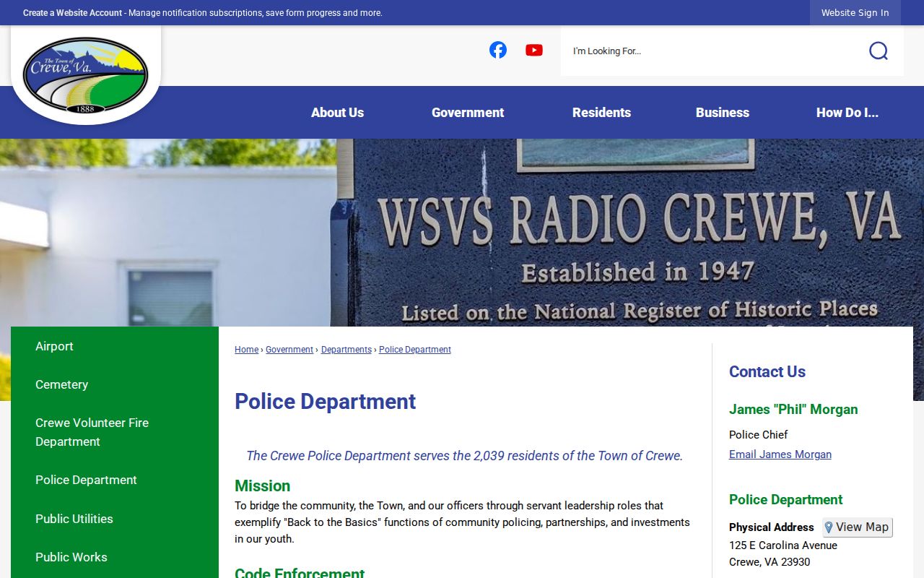Click the Government breadcrumb link
Image resolution: width=924 pixels, height=578 pixels.
coord(289,350)
